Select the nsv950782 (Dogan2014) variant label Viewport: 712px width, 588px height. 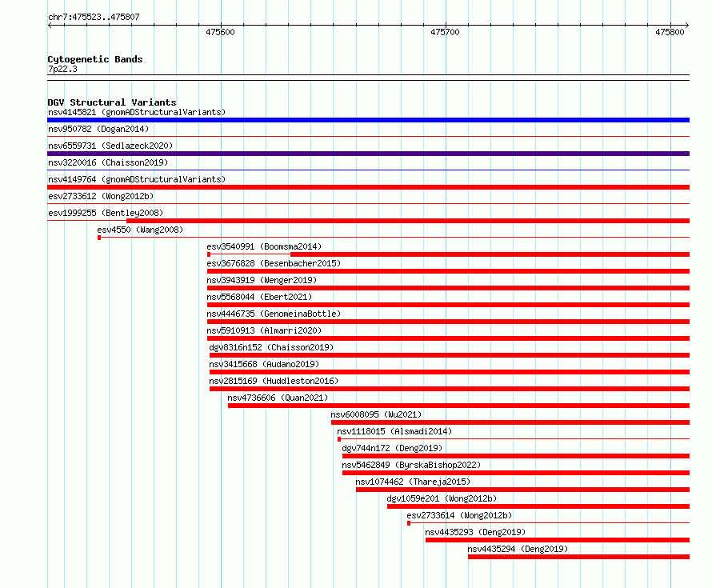[x=98, y=129]
